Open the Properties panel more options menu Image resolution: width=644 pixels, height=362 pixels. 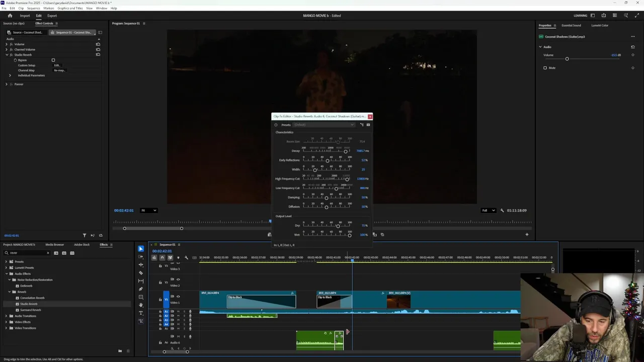[x=632, y=37]
